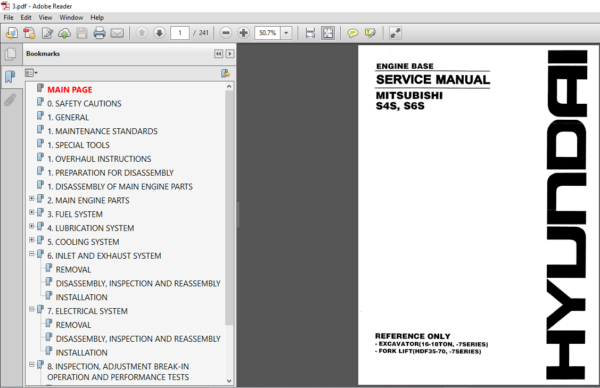Viewport: 600px width, 388px height.
Task: Click the Zoom In plus button
Action: pos(243,33)
